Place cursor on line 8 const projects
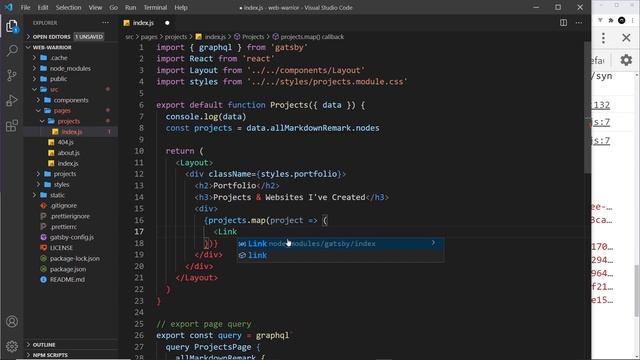Screen dimensions: 640x360 [272, 128]
